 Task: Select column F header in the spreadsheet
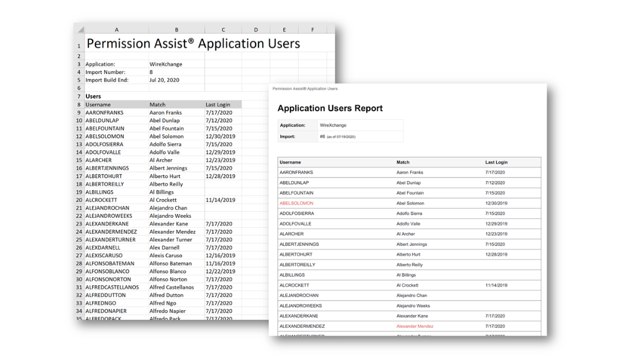click(x=313, y=29)
